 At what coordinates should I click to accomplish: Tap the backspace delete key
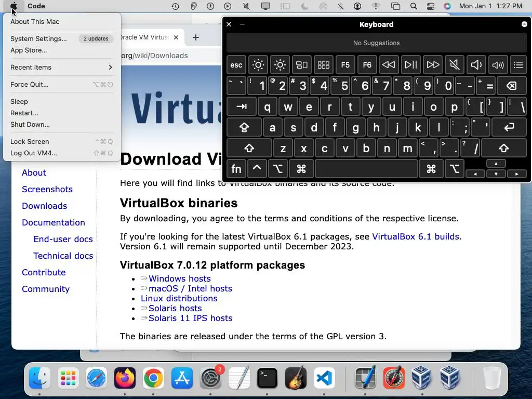click(512, 86)
